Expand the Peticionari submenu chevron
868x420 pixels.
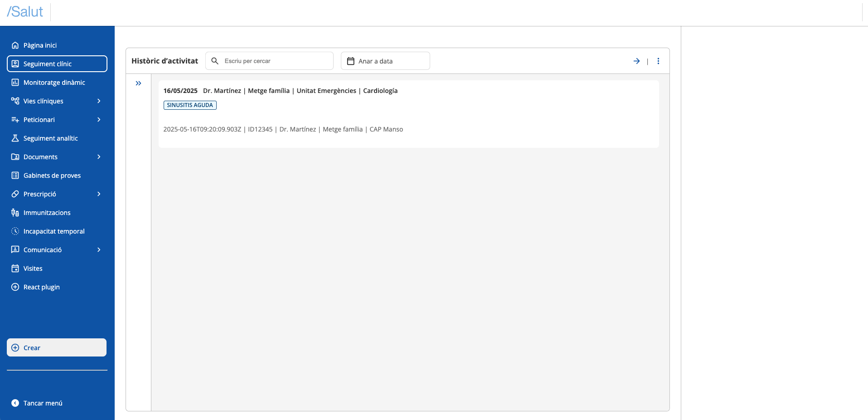[99, 120]
